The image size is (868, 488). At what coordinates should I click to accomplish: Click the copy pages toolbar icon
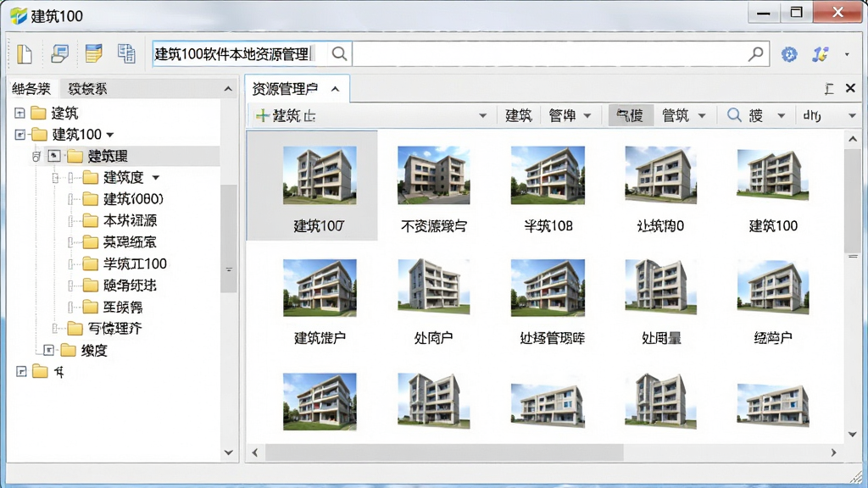coord(126,53)
